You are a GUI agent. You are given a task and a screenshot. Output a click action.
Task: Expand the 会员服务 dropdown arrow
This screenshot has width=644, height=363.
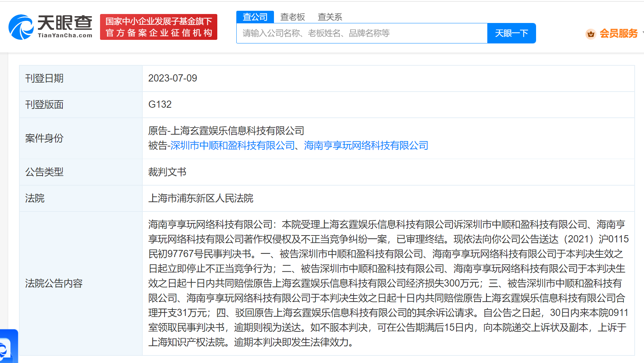(643, 33)
